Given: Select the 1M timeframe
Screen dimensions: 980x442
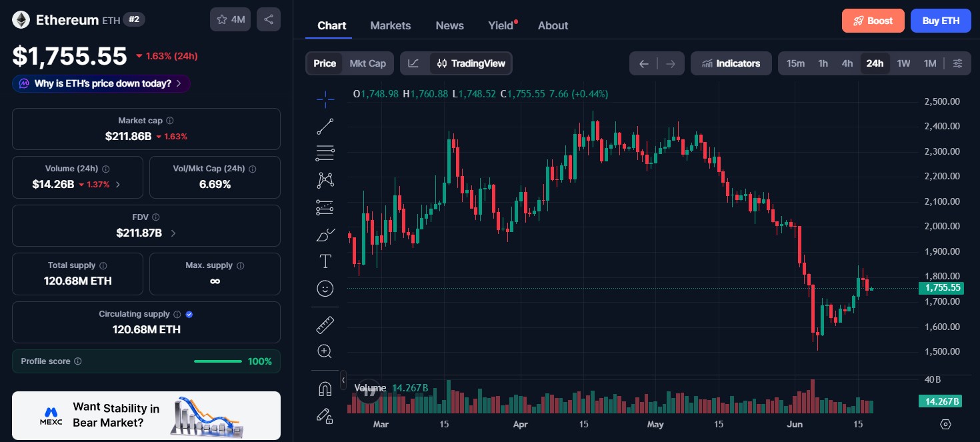Looking at the screenshot, I should 930,63.
